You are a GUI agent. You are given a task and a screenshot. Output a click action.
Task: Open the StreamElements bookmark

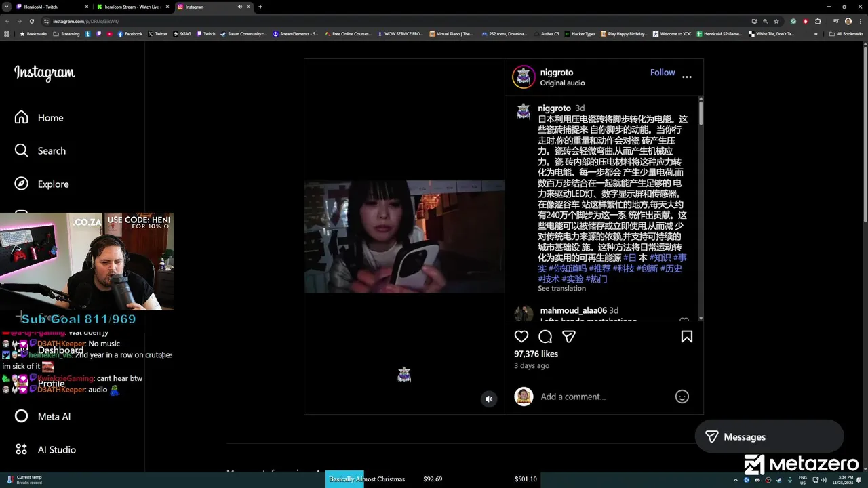[x=296, y=33]
